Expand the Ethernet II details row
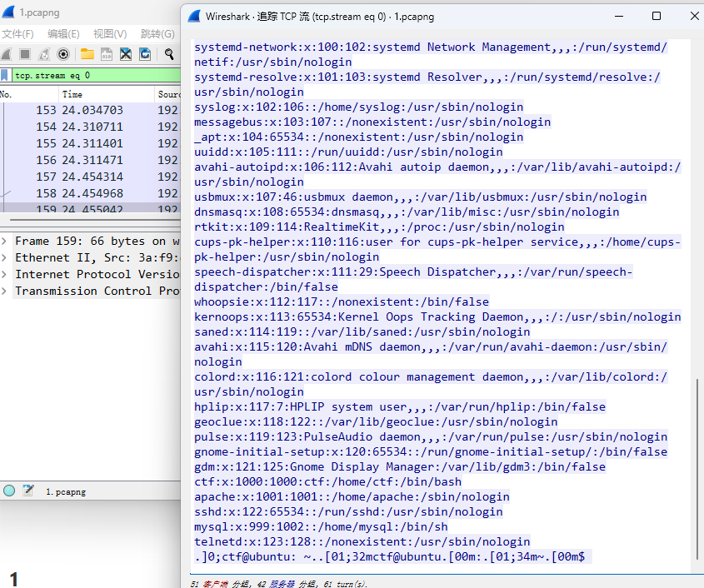This screenshot has width=704, height=588. coord(6,258)
